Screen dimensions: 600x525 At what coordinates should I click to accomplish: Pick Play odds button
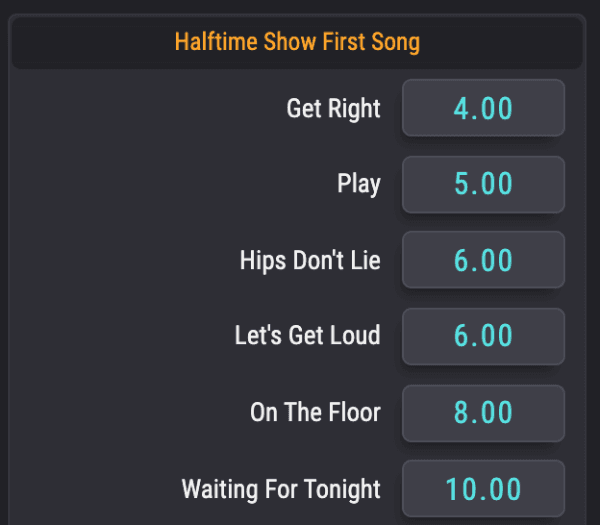483,184
